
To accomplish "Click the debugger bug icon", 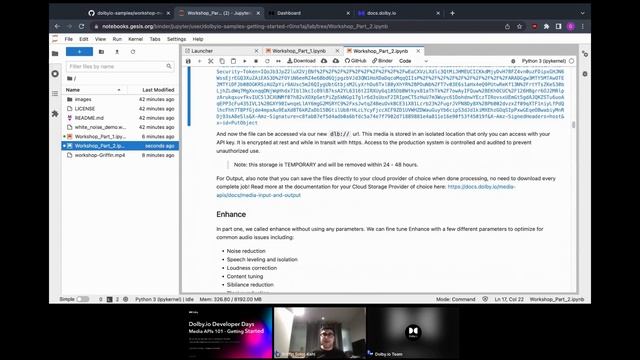I will click(x=513, y=61).
